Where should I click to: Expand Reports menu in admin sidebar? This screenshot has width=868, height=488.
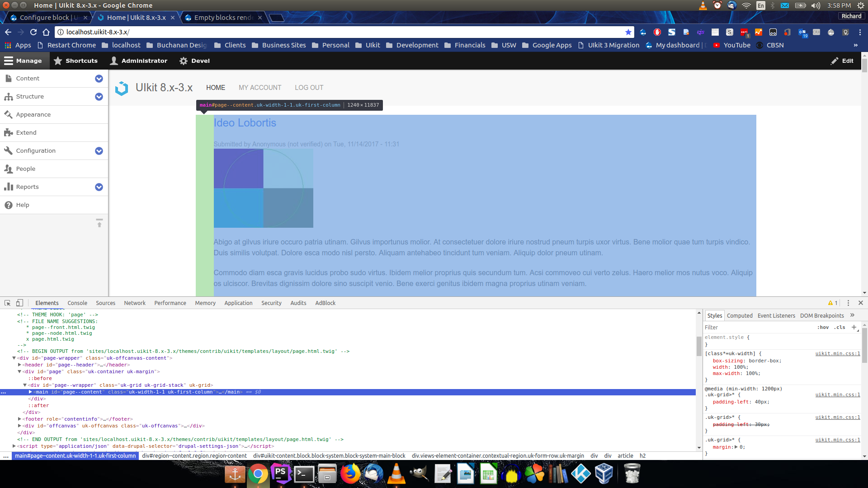[x=99, y=187]
